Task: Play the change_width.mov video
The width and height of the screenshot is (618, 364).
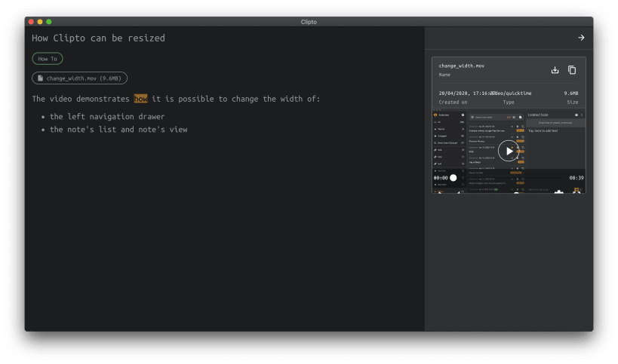Action: tap(509, 151)
